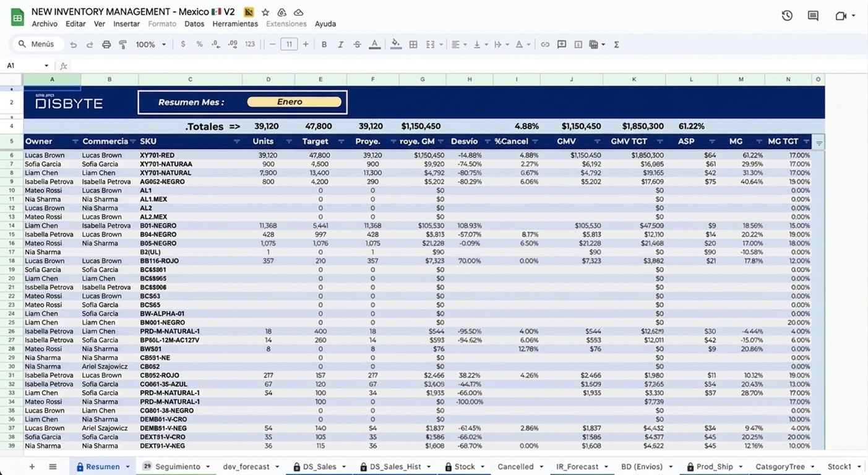Viewport: 868px width, 475px height.
Task: Open the text color picker
Action: coord(374,45)
